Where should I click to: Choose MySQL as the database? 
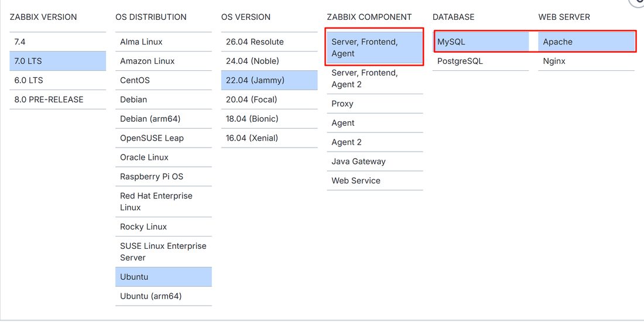pos(481,42)
